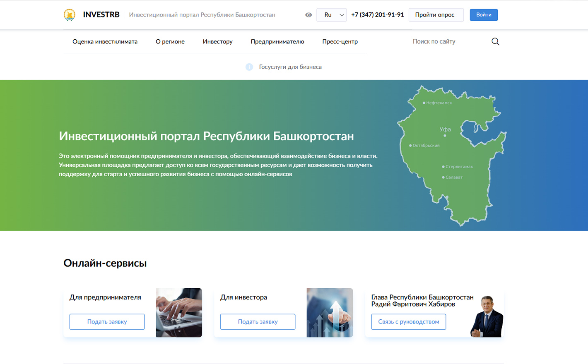The width and height of the screenshot is (588, 364).
Task: Expand the Предпринимателю menu item
Action: (277, 41)
